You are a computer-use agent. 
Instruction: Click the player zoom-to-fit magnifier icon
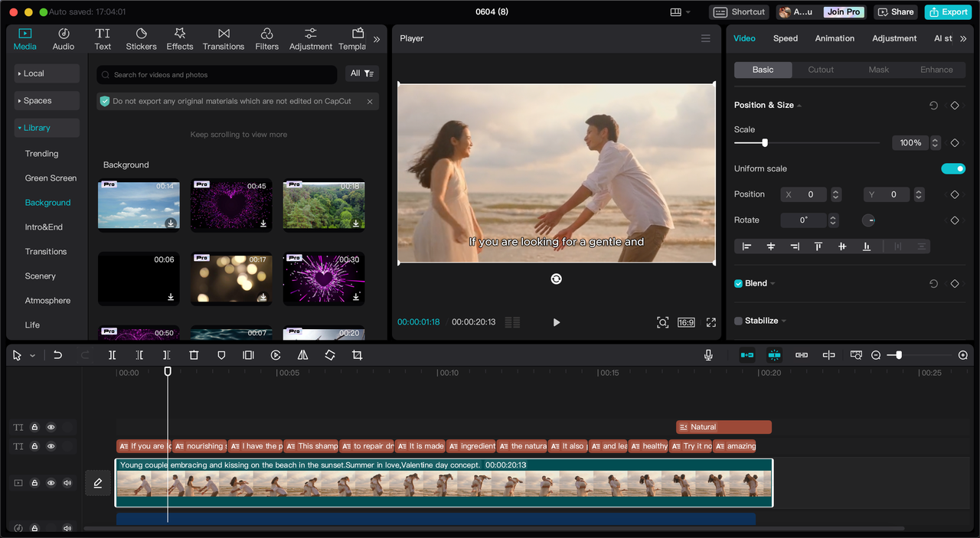[x=663, y=322]
